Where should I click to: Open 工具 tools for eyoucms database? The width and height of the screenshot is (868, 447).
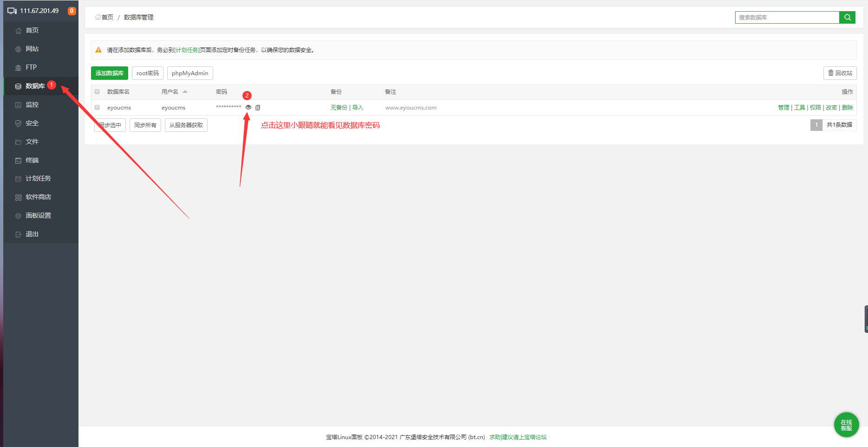point(799,107)
